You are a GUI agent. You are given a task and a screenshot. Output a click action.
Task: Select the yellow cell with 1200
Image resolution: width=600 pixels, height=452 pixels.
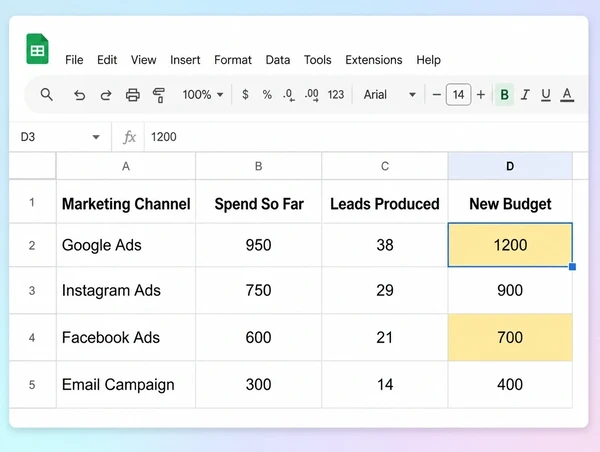click(x=510, y=245)
